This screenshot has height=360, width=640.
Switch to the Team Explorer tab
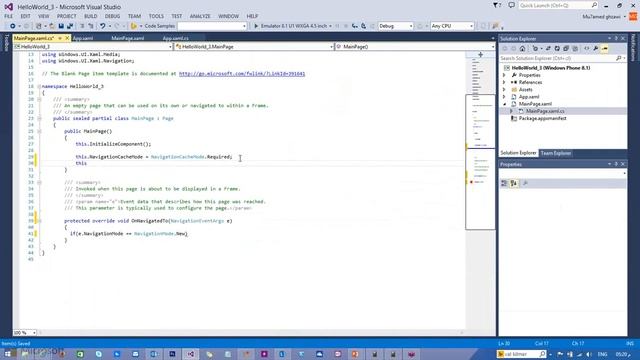[556, 153]
